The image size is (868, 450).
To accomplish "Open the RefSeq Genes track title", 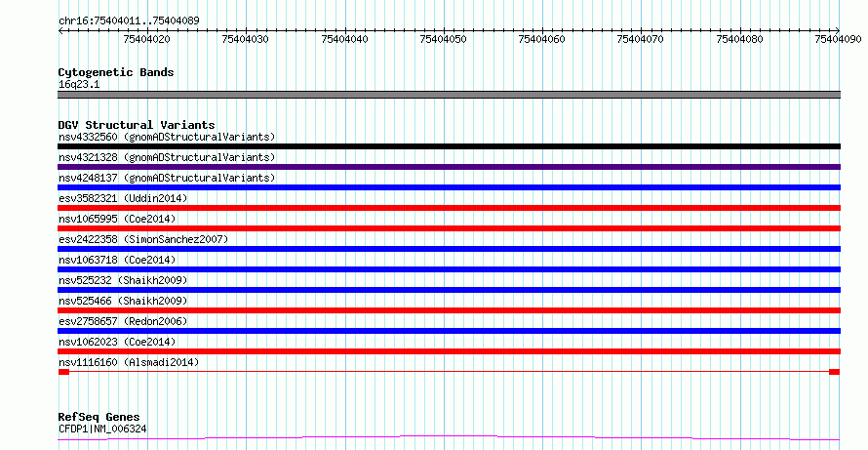I will coord(99,417).
